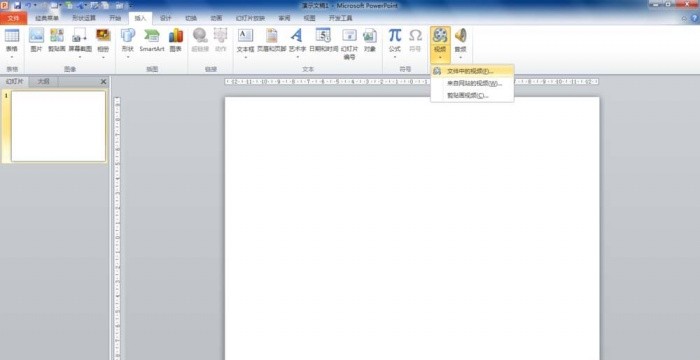The width and height of the screenshot is (700, 360).
Task: Click the 对象 object icon
Action: (x=370, y=40)
